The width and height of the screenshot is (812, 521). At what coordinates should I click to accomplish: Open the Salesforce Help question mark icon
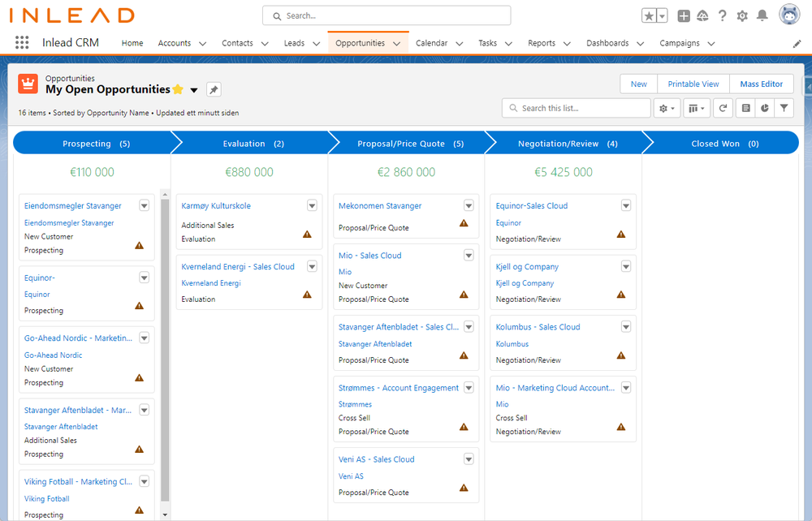(723, 16)
